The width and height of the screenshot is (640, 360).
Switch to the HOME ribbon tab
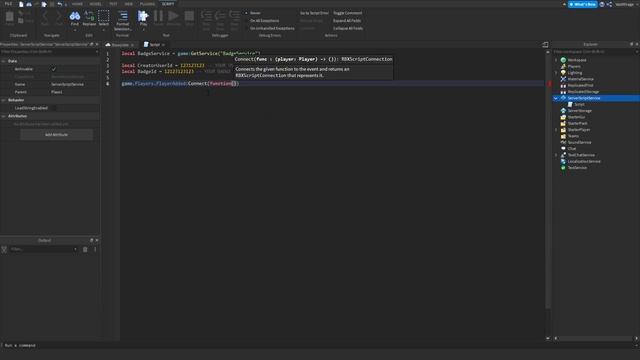[77, 4]
